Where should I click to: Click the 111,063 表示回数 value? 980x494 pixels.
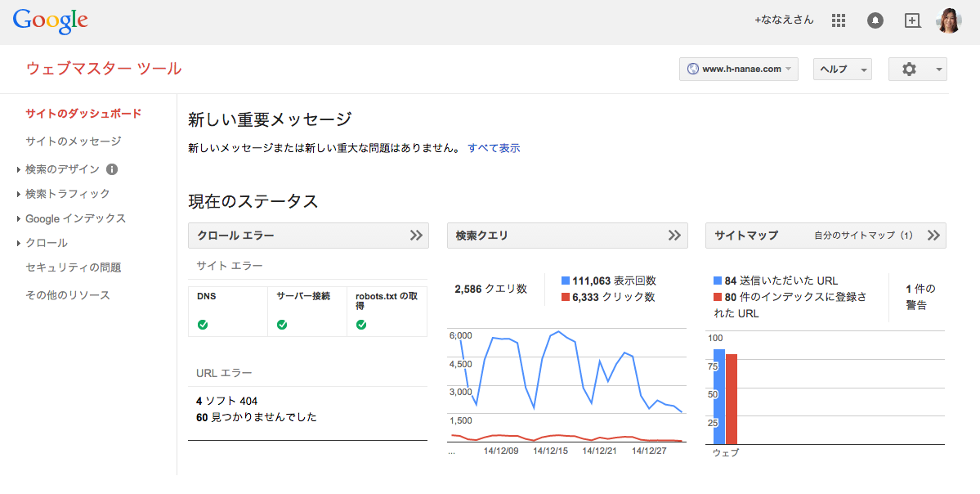tap(615, 281)
